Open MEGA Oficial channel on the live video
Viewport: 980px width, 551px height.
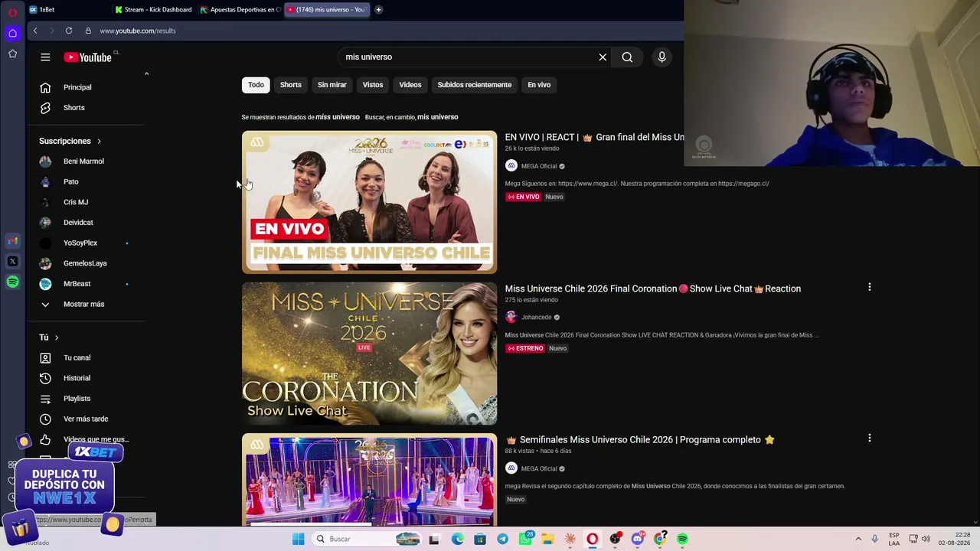point(539,166)
